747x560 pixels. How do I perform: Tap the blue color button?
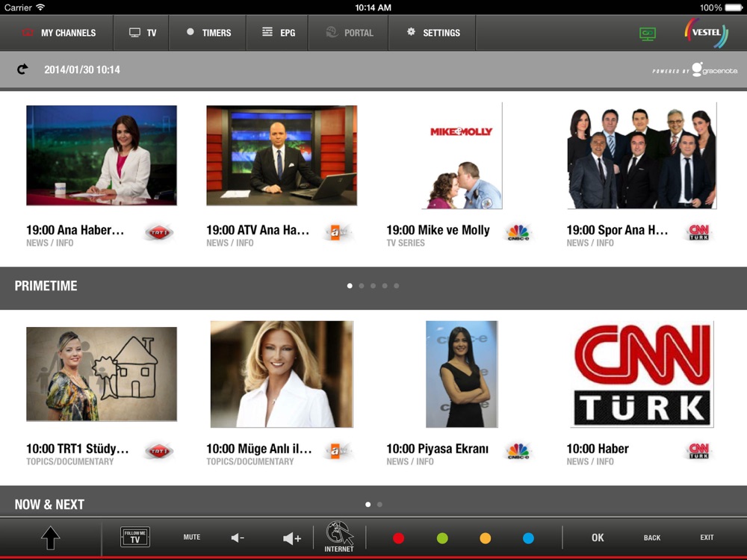(528, 538)
